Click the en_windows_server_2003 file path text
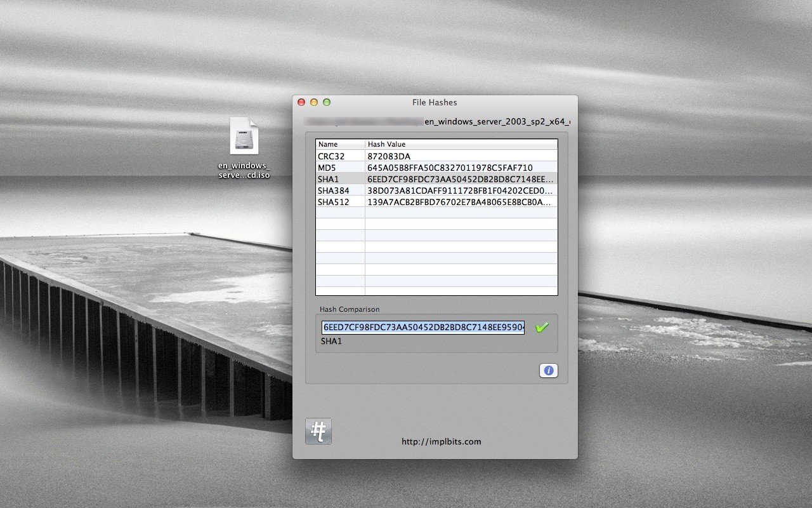 pos(497,121)
